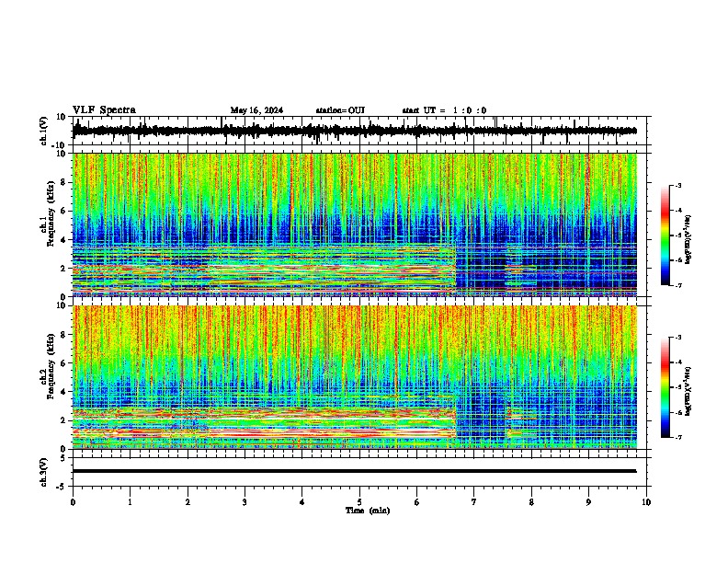Click the "VLF Spectra" title text
The height and width of the screenshot is (563, 728).
(x=104, y=110)
